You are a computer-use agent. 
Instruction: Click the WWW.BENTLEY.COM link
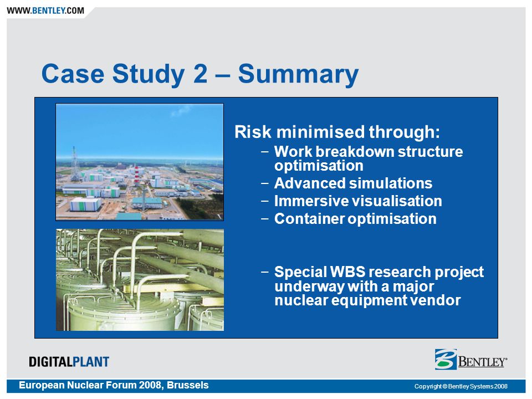click(x=45, y=11)
